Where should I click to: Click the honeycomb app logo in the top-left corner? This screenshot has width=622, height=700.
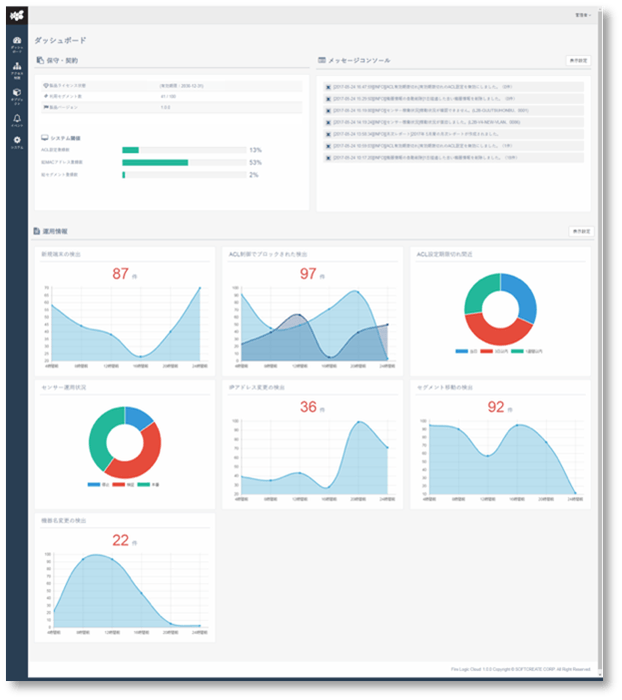16,14
